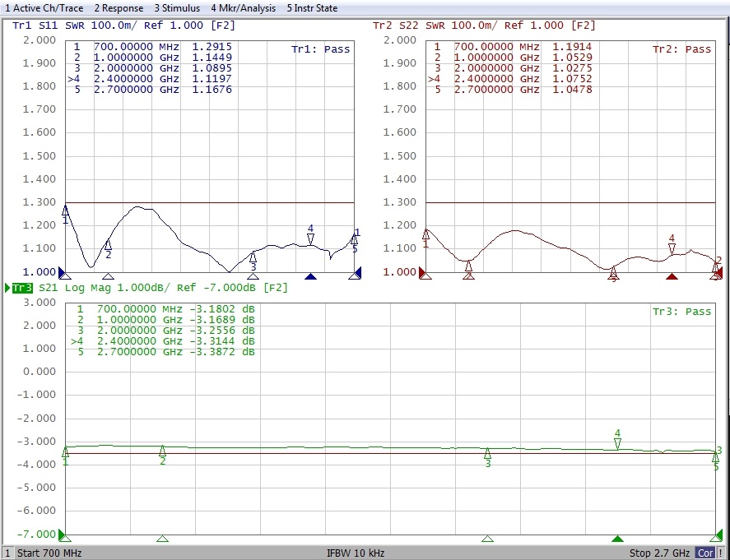Select the Start 700 MHz field
Screen dimensions: 730x560
tap(49, 553)
